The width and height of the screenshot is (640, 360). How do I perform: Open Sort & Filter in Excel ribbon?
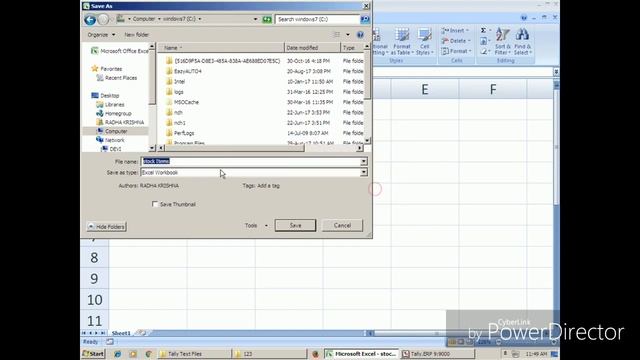[x=503, y=42]
